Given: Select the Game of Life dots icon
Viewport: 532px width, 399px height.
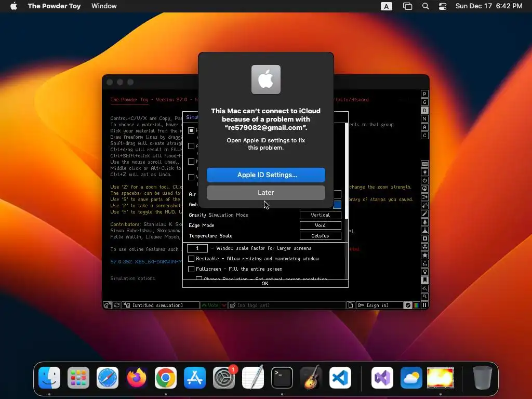Looking at the screenshot, I should 424,263.
